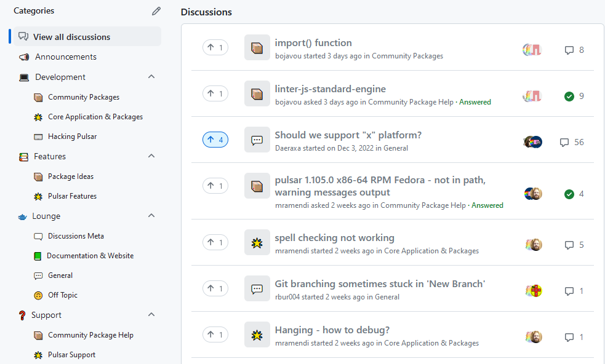Click the Development section label
Viewport: 605px width, 364px height.
click(60, 77)
